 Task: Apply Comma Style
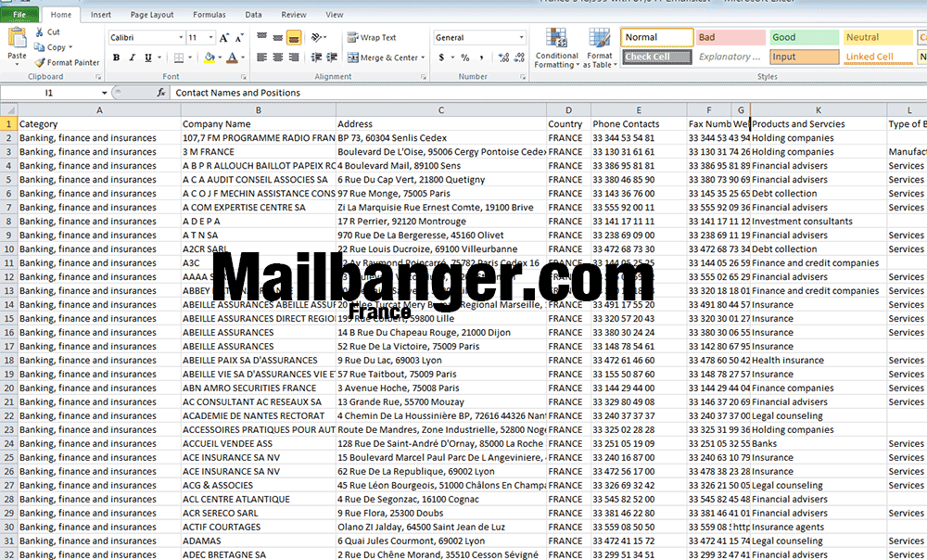pos(481,57)
